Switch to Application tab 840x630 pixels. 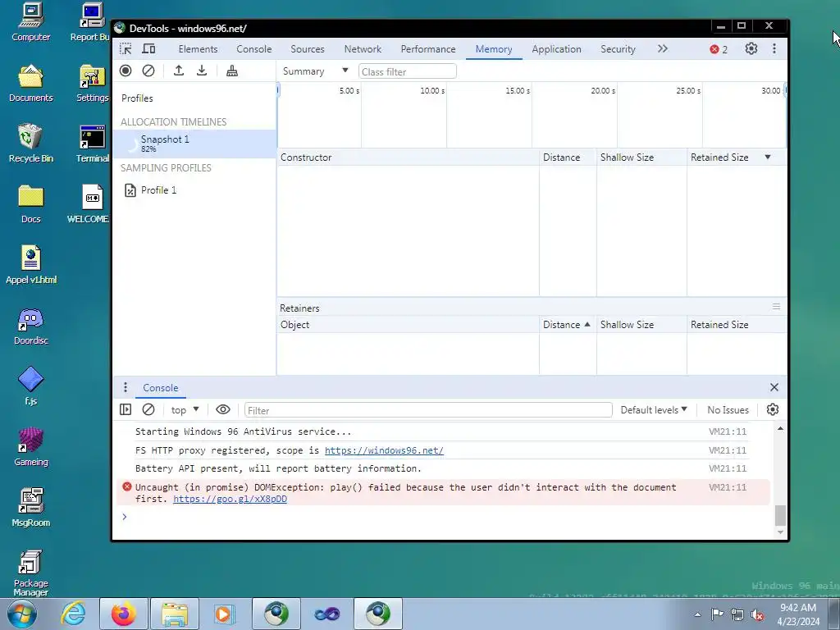point(557,48)
